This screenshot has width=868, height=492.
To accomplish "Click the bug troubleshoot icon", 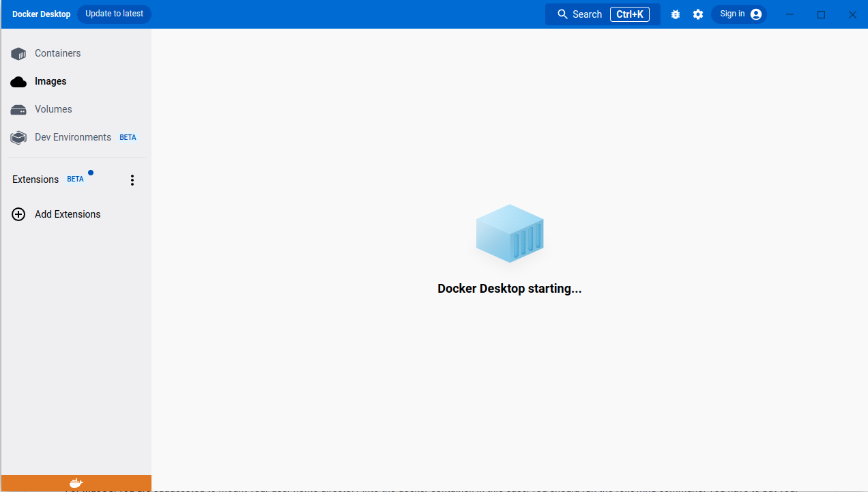I will [676, 14].
